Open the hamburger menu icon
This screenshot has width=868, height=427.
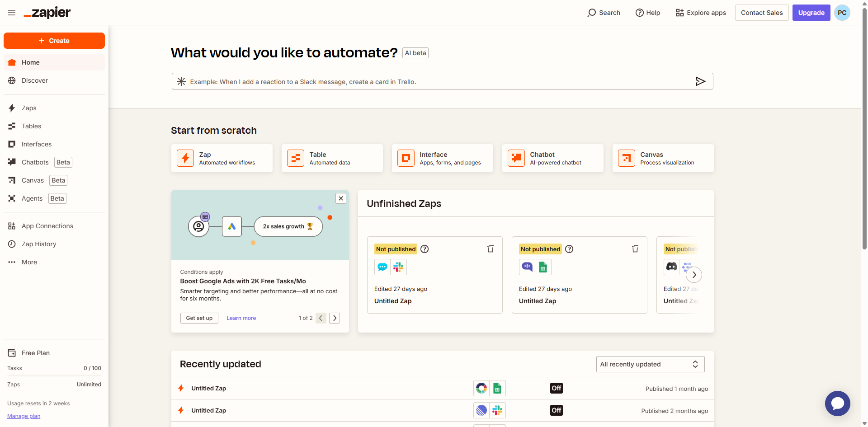click(x=12, y=13)
